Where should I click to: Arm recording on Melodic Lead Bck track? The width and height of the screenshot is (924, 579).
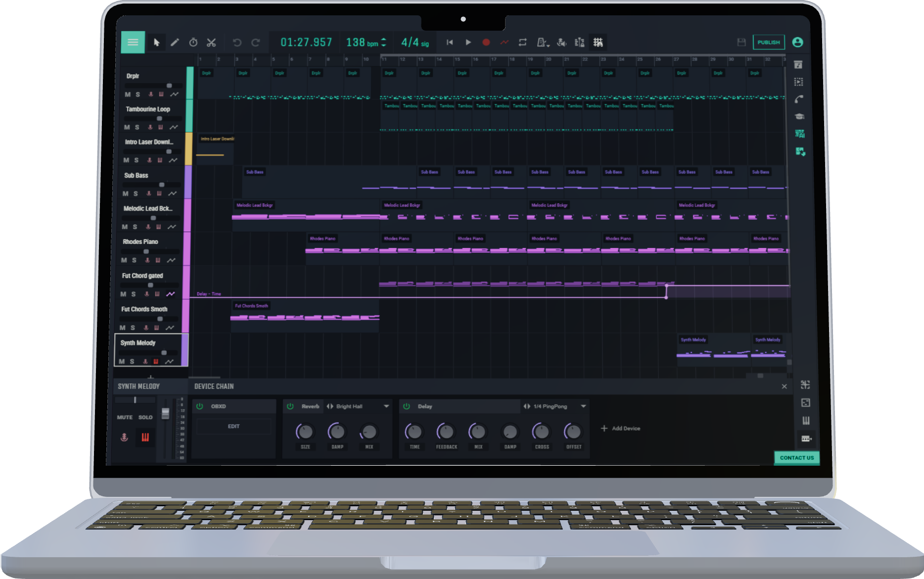(x=148, y=227)
